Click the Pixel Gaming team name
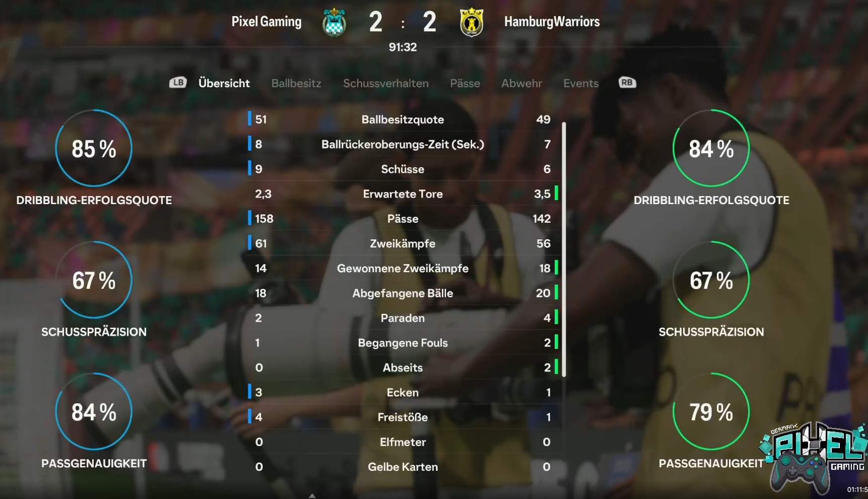This screenshot has height=499, width=868. point(266,22)
